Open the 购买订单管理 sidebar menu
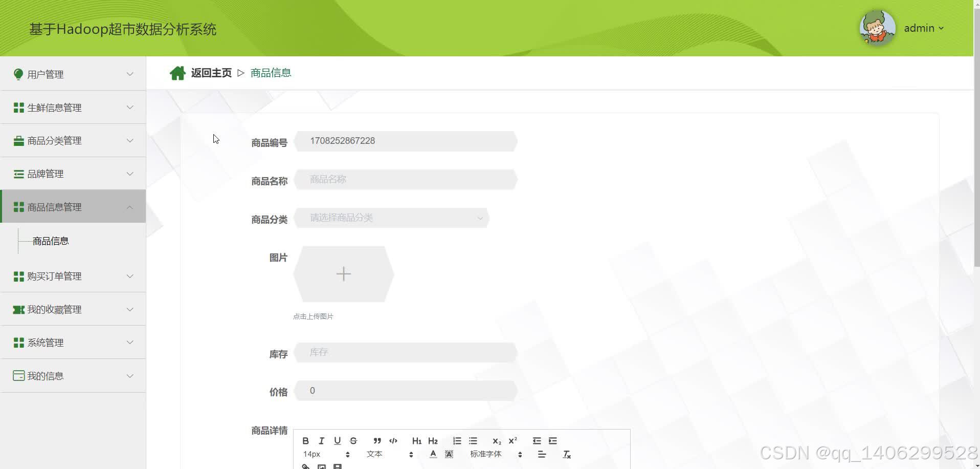The image size is (980, 469). (73, 276)
